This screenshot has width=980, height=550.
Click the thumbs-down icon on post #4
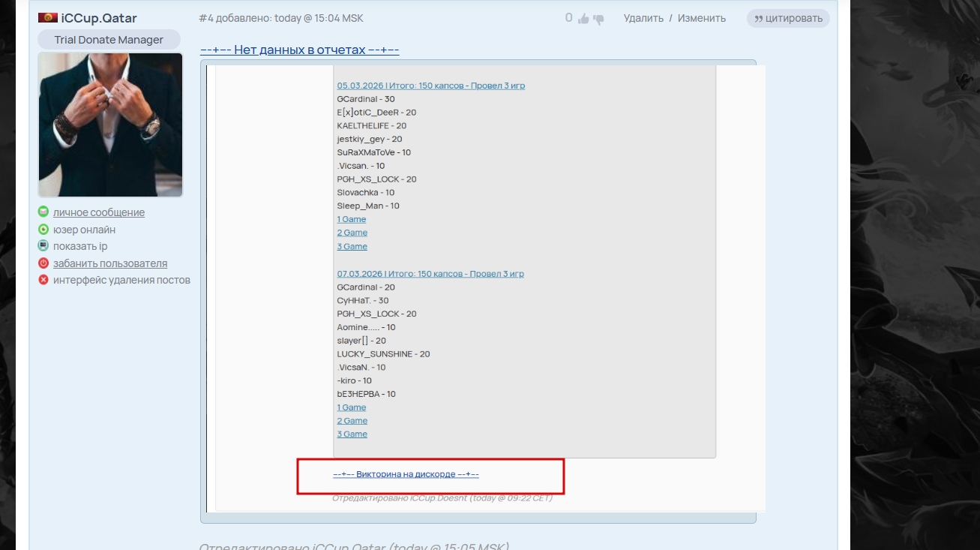coord(598,20)
